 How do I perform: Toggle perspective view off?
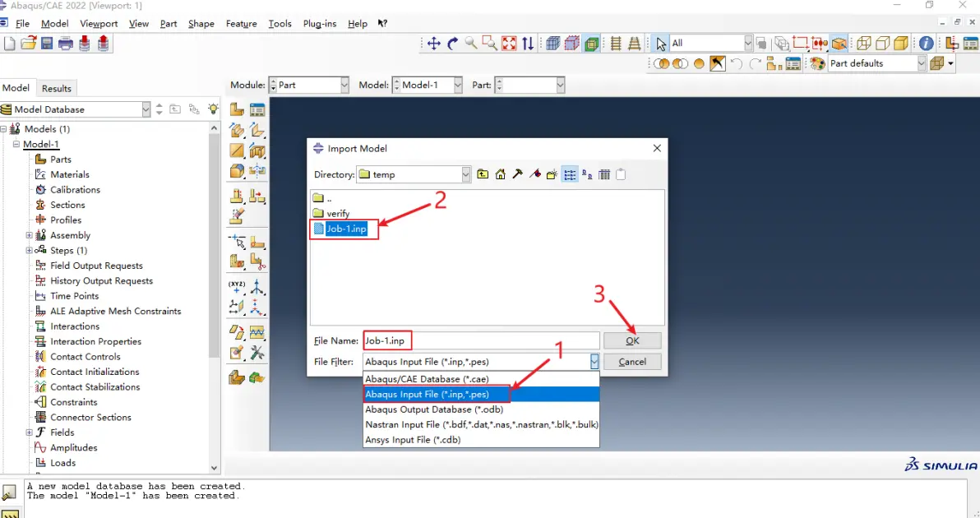pos(616,43)
